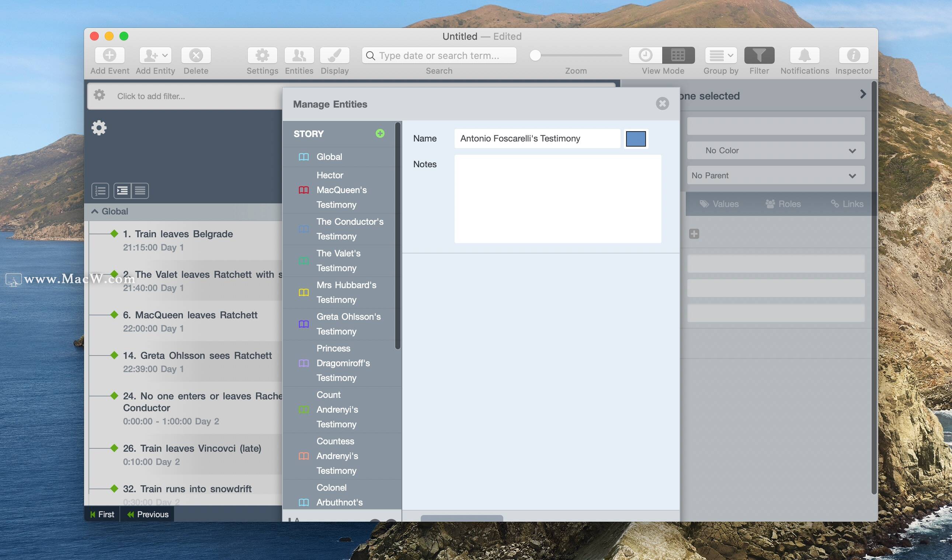
Task: Open the Group by dropdown
Action: click(721, 56)
